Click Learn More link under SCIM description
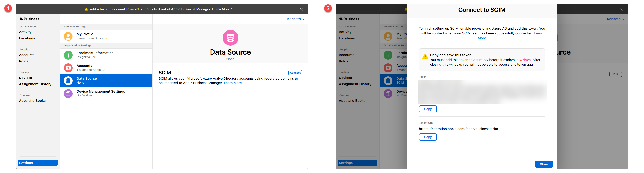The width and height of the screenshot is (644, 173). coord(233,83)
